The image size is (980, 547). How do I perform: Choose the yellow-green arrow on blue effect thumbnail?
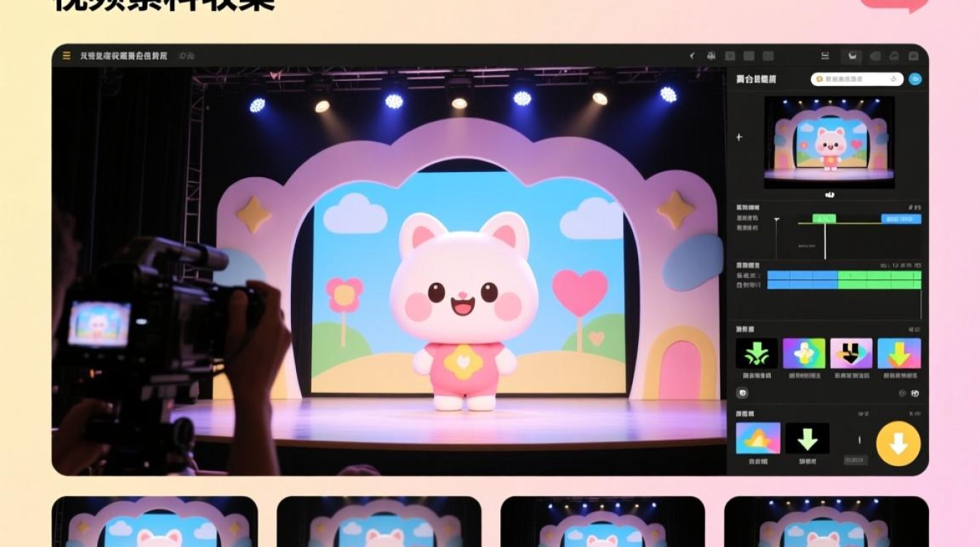[899, 353]
